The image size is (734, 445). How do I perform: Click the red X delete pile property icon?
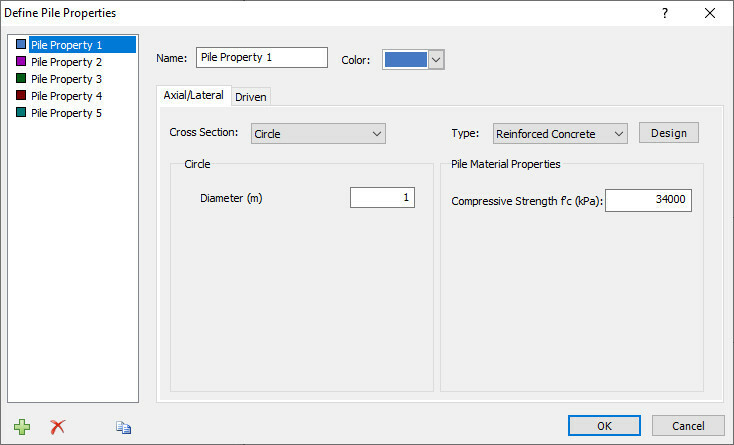58,426
